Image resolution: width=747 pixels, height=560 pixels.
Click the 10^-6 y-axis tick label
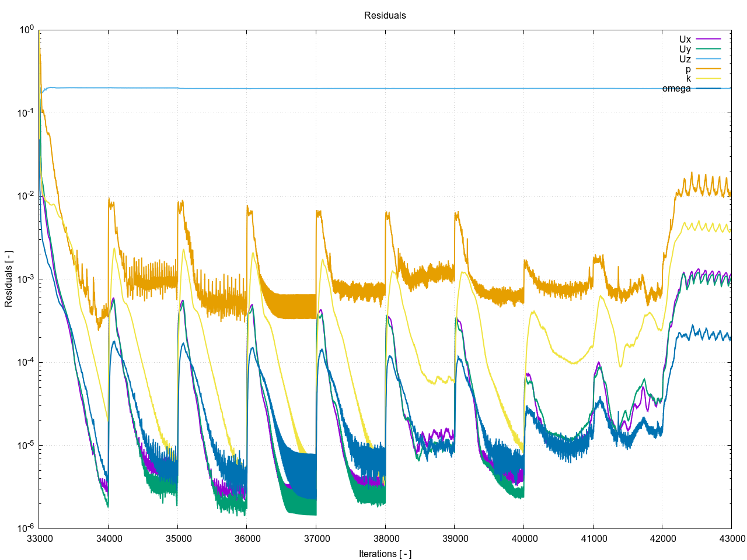[26, 528]
